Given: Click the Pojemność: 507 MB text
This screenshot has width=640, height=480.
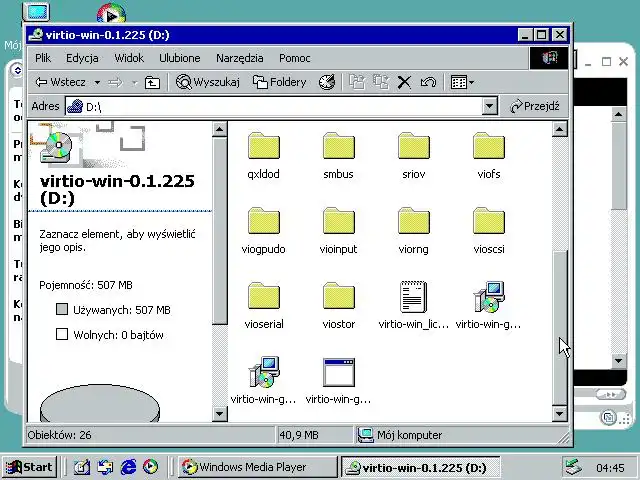Looking at the screenshot, I should [86, 285].
